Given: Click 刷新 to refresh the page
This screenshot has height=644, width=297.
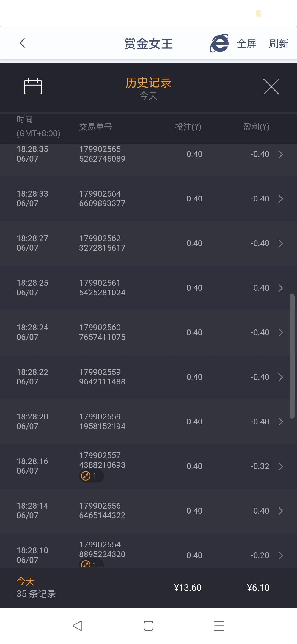Looking at the screenshot, I should (279, 44).
